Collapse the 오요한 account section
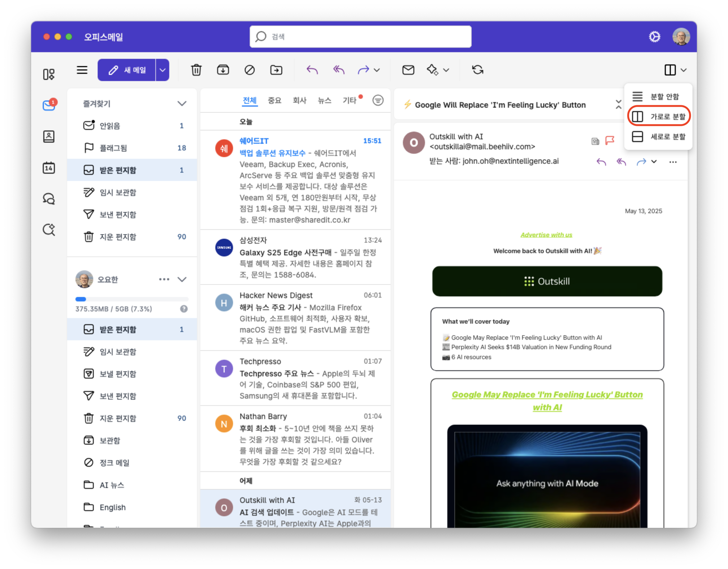The width and height of the screenshot is (728, 569). pyautogui.click(x=182, y=280)
